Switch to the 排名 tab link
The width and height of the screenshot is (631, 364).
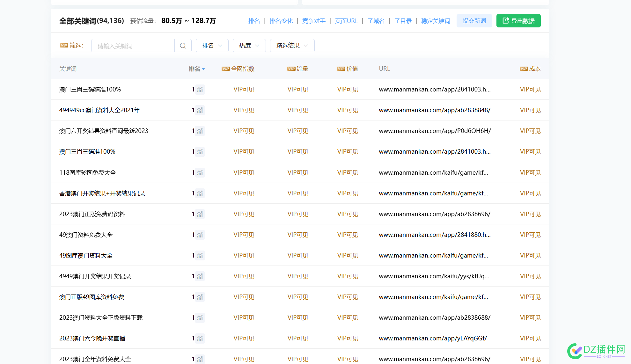(x=254, y=21)
